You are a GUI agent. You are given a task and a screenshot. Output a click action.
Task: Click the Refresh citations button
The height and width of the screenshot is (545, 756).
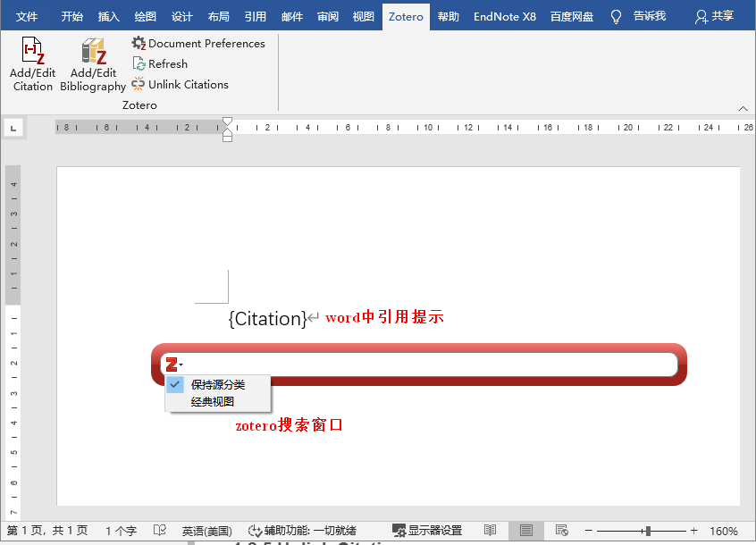(x=160, y=63)
